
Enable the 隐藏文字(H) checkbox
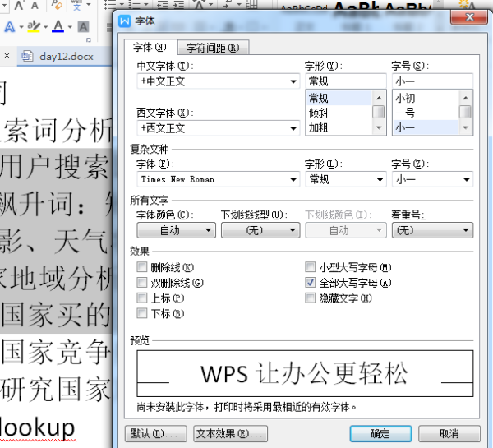pos(311,298)
